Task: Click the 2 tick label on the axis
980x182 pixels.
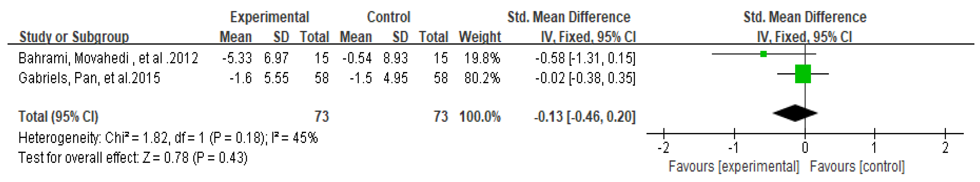Action: pyautogui.click(x=945, y=147)
